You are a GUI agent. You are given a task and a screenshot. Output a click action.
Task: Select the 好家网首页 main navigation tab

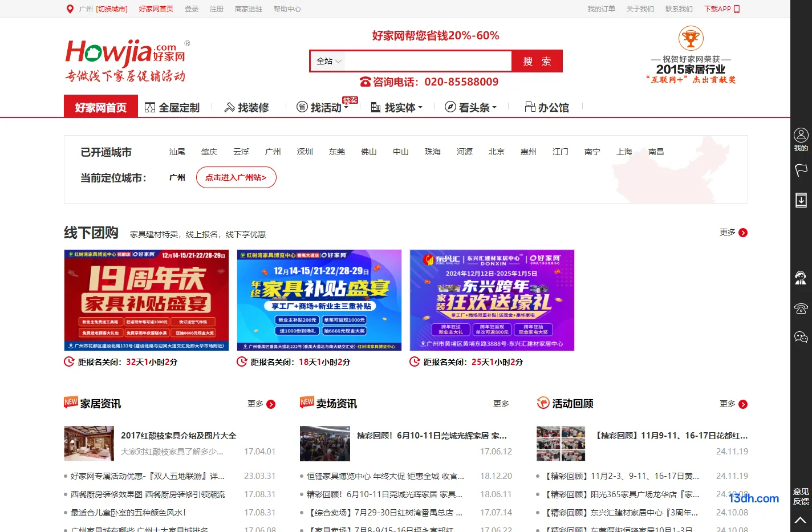click(101, 107)
